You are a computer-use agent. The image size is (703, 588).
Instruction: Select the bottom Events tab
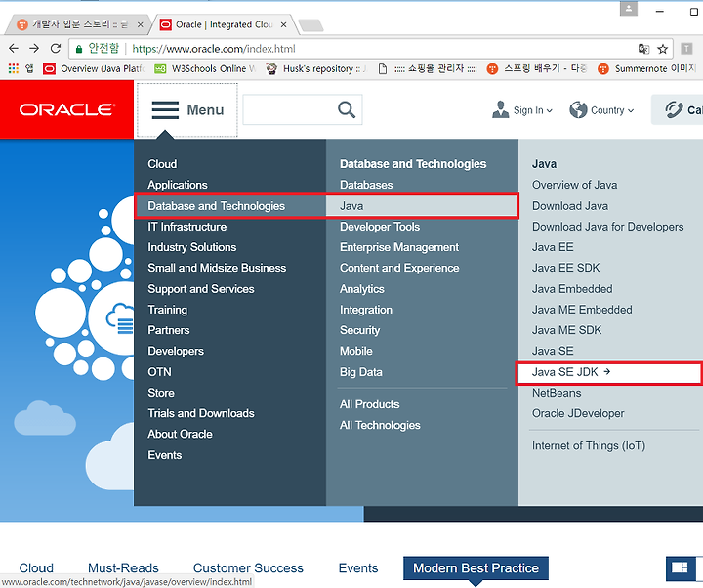[x=358, y=568]
